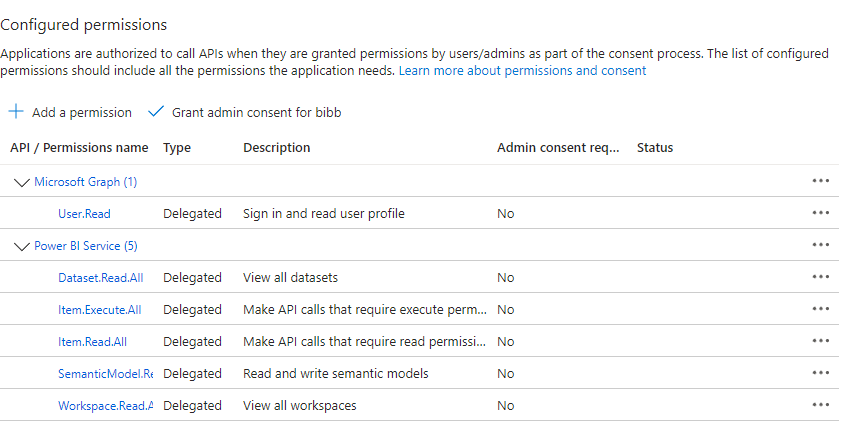
Task: Open the User.Read permission link
Action: coord(84,214)
